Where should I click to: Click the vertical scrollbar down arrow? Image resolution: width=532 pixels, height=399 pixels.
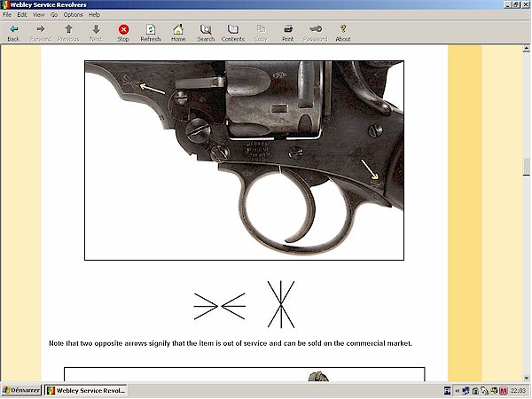tap(526, 378)
